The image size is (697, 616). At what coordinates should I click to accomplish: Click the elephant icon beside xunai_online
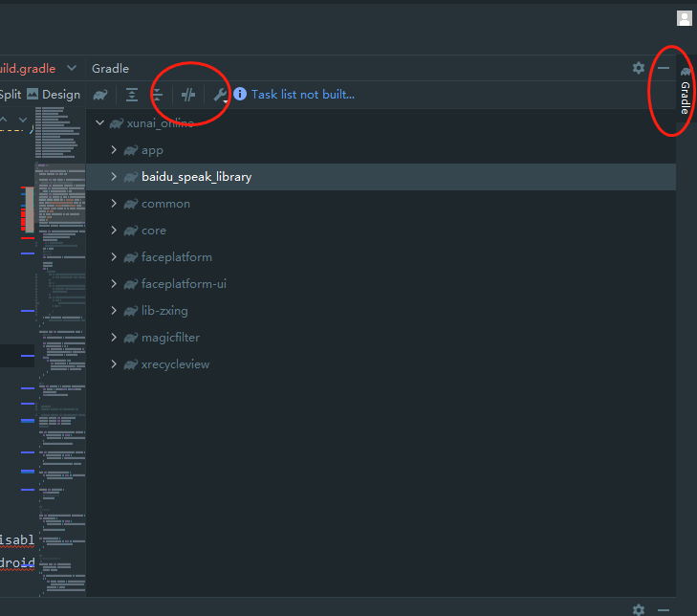117,123
